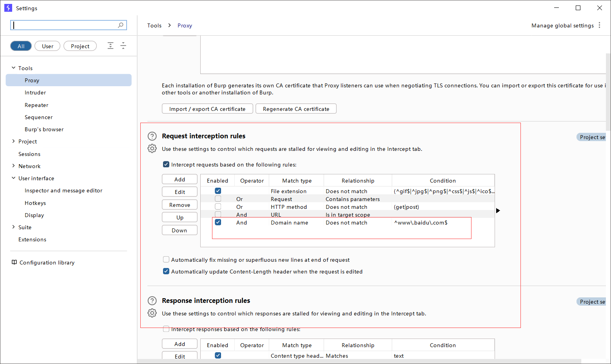The height and width of the screenshot is (364, 611).
Task: Toggle automatically update Content-Length header
Action: (x=166, y=271)
